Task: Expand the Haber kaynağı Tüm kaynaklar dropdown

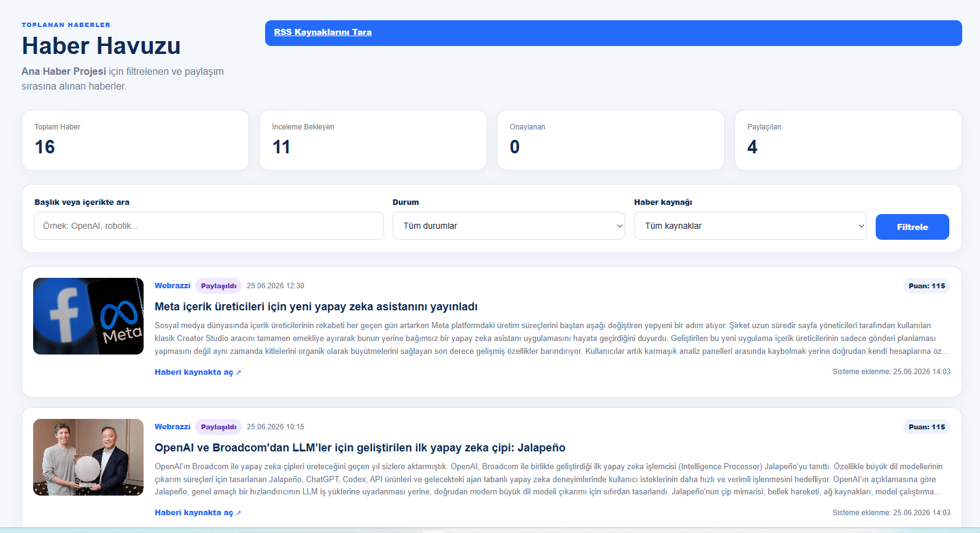Action: click(x=750, y=226)
